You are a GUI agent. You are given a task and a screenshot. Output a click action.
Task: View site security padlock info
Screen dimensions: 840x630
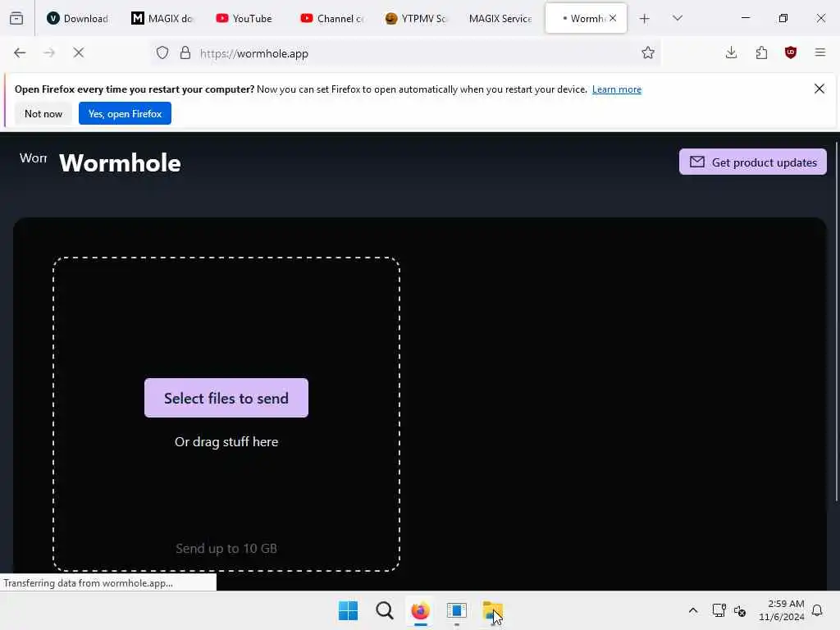tap(185, 52)
